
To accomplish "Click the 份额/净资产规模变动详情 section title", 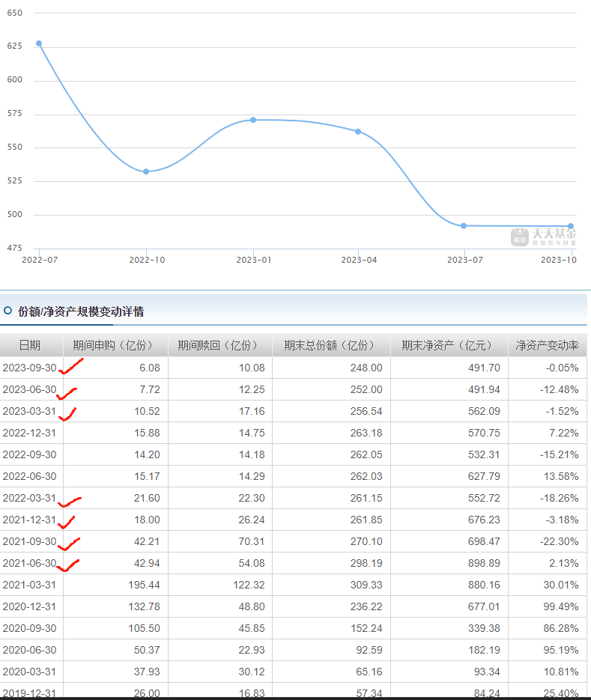I will pyautogui.click(x=81, y=311).
